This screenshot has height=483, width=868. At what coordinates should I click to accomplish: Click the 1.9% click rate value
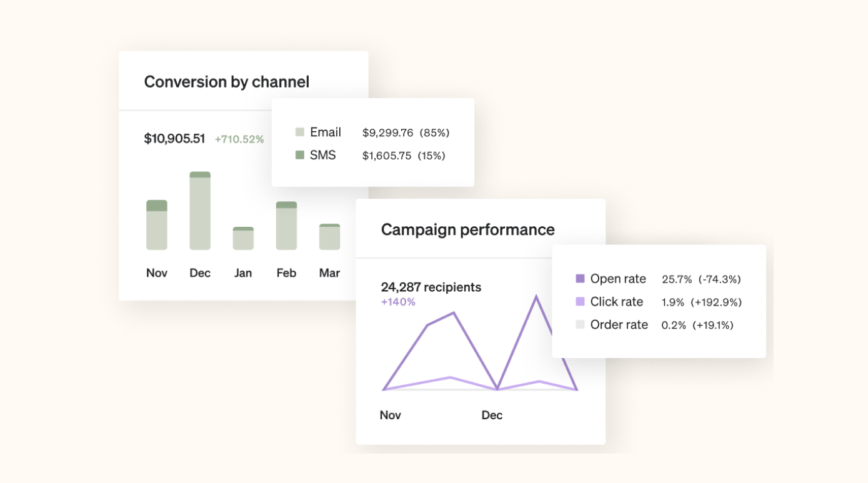pyautogui.click(x=673, y=302)
